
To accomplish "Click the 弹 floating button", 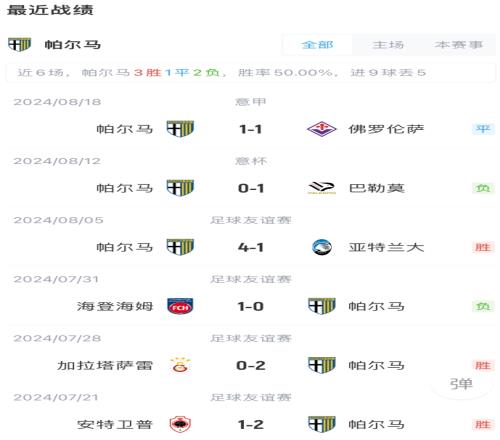I will click(461, 384).
